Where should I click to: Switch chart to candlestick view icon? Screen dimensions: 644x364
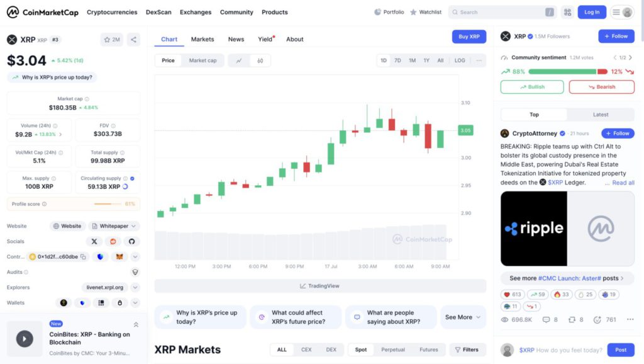pos(260,60)
